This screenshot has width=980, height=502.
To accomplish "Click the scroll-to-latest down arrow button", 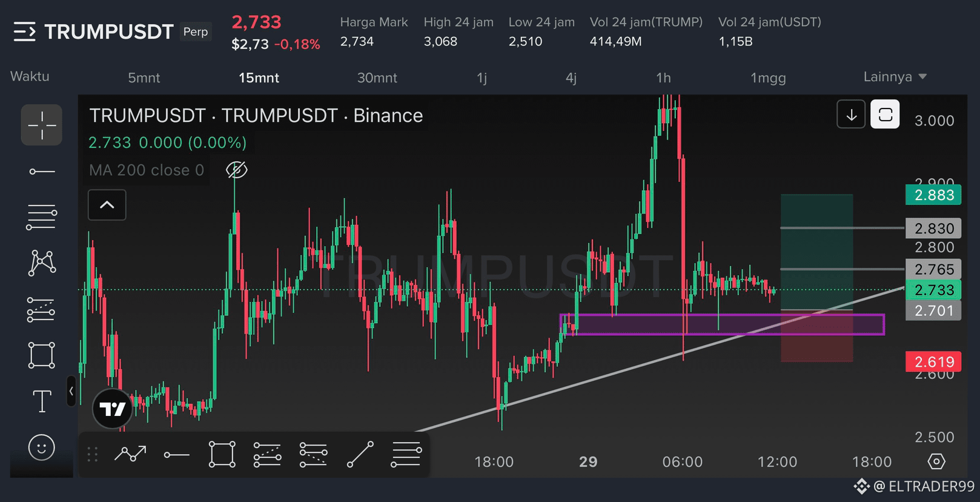I will tap(851, 115).
